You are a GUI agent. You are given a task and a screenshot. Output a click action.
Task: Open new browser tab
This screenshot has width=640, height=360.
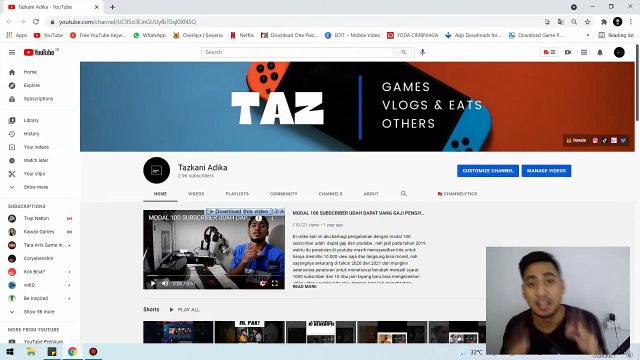point(112,7)
